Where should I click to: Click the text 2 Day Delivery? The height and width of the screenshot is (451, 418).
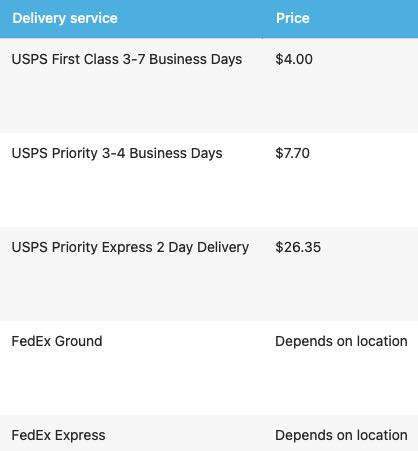click(x=203, y=247)
